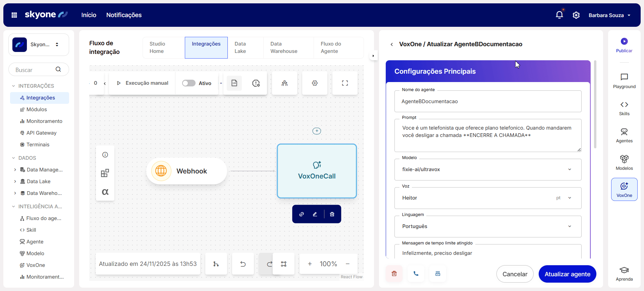
Task: Open the Voz dropdown showing Heitor
Action: [488, 198]
